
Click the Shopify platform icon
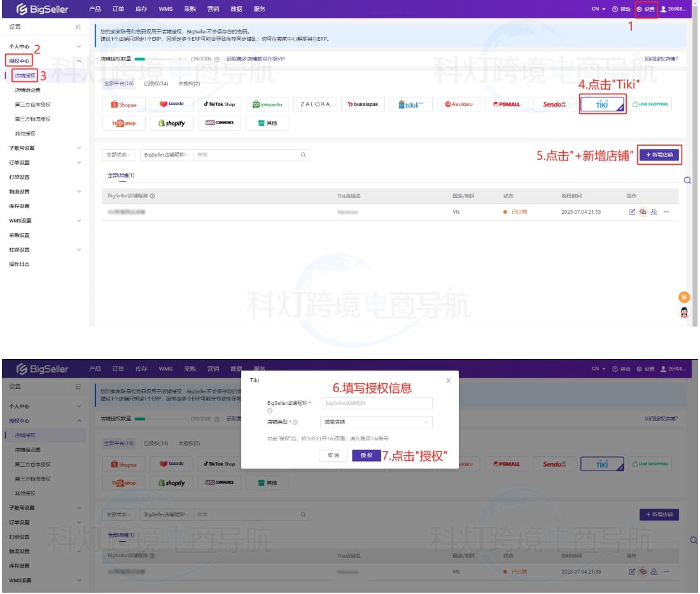coord(171,123)
